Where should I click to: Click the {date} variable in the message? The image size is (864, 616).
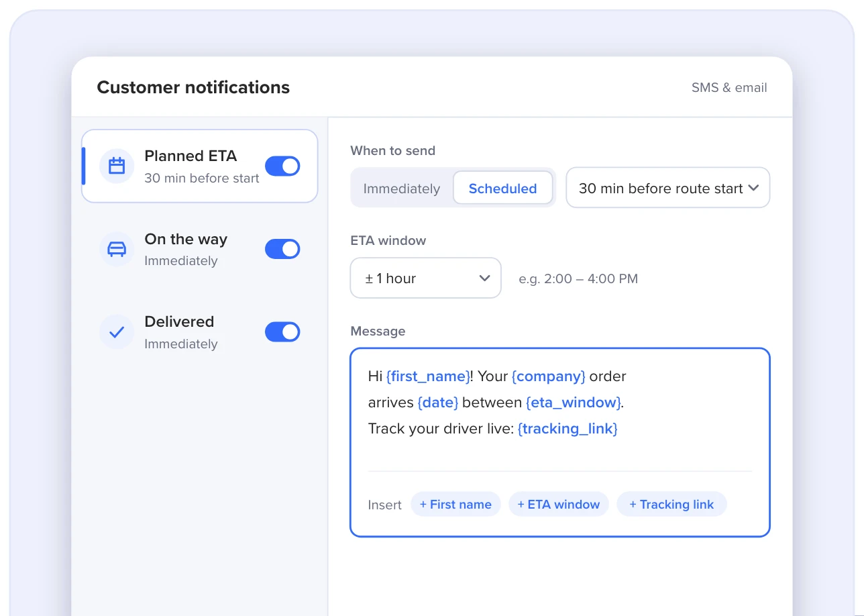coord(438,403)
